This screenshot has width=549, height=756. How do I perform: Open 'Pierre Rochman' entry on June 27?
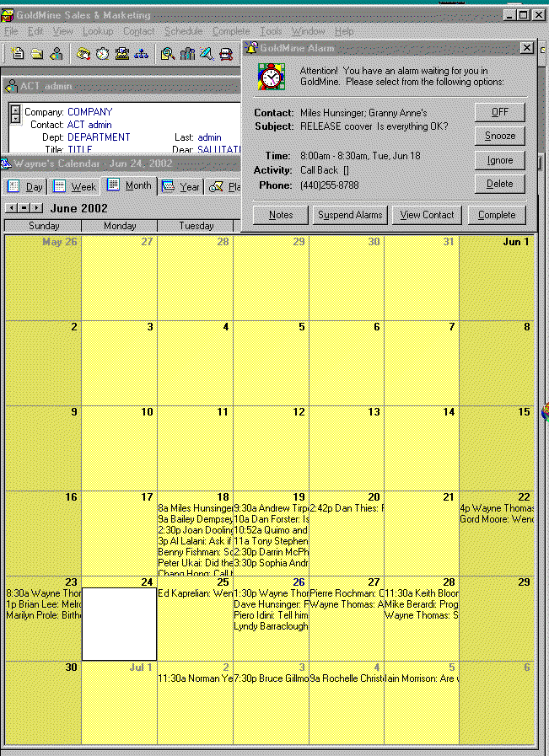347,593
